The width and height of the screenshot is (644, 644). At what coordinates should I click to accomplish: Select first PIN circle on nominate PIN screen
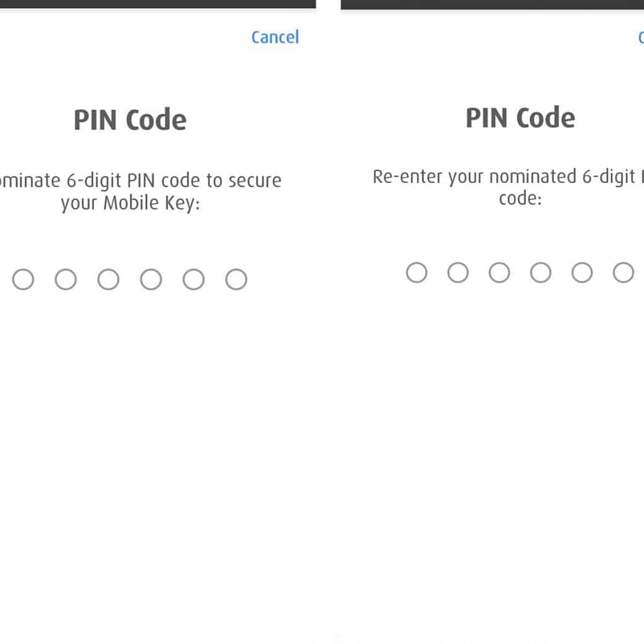click(23, 279)
